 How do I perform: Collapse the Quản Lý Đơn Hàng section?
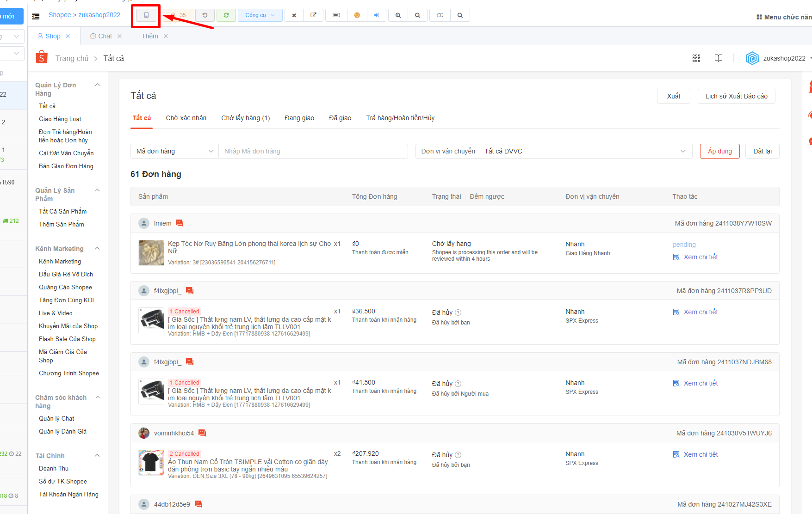[x=97, y=85]
